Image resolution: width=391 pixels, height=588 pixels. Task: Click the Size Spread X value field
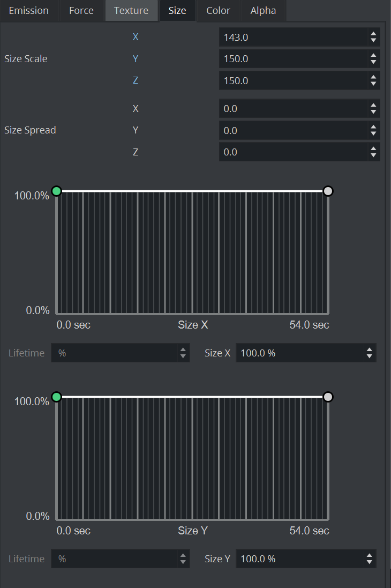[x=292, y=109]
